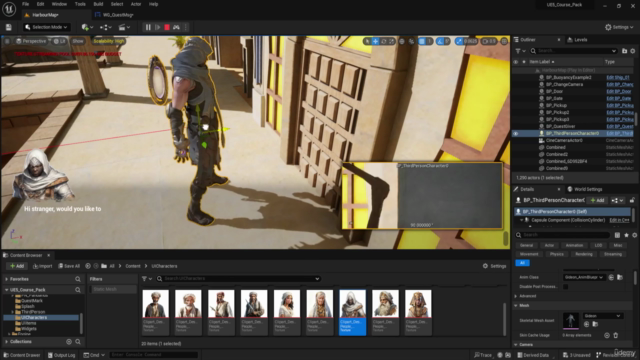The width and height of the screenshot is (640, 360).
Task: Click the eject from player controller icon
Action: 176,27
